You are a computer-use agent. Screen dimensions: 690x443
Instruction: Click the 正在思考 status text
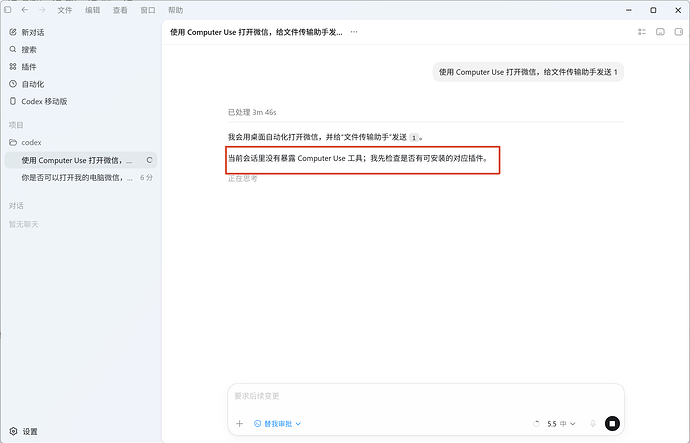pyautogui.click(x=242, y=179)
